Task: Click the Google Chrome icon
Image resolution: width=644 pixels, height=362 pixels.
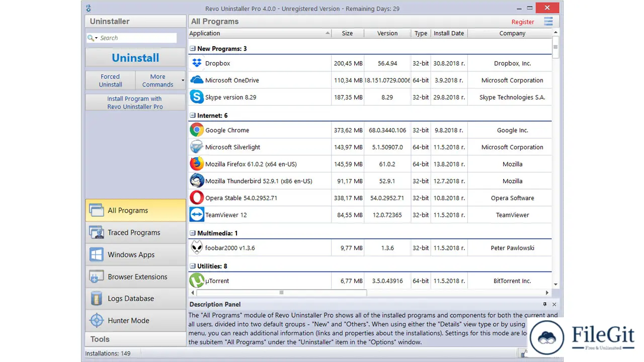Action: point(197,130)
